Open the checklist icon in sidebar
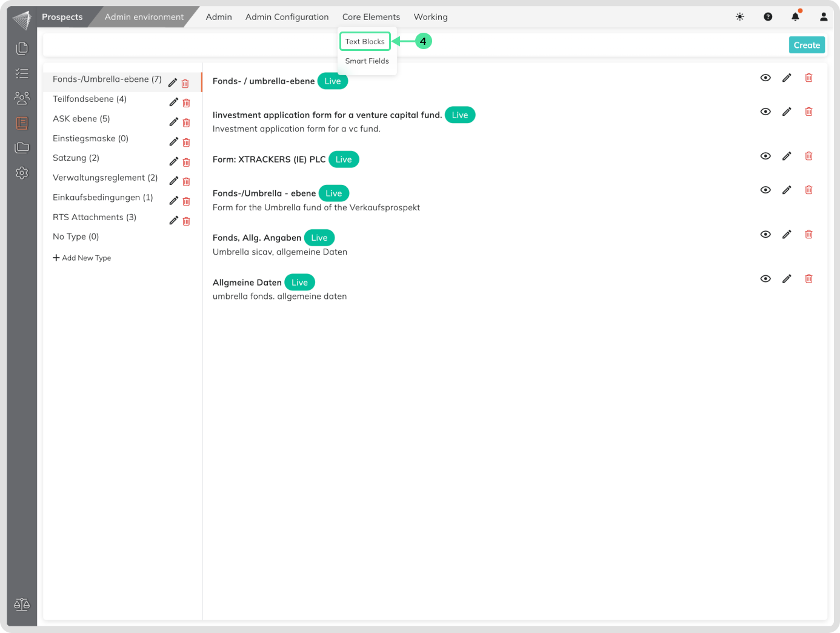The image size is (840, 633). 22,73
